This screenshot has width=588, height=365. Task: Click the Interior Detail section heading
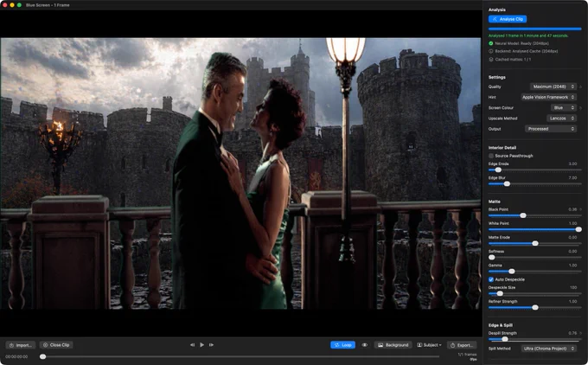[502, 147]
